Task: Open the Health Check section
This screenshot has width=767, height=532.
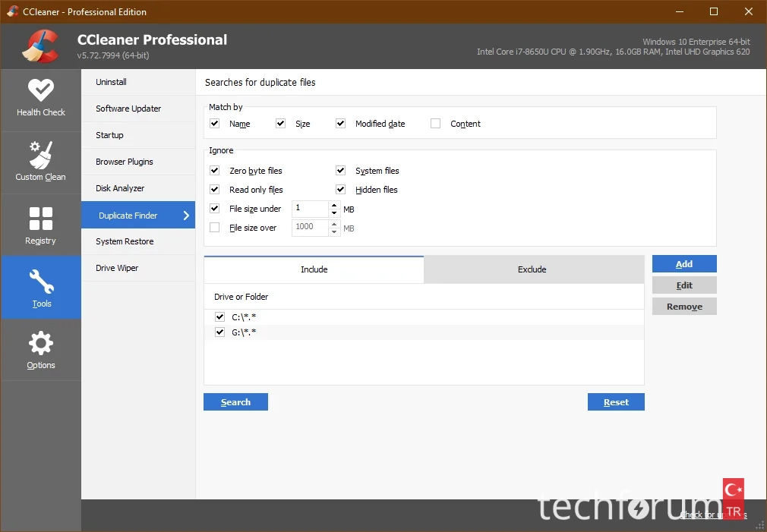Action: click(40, 99)
